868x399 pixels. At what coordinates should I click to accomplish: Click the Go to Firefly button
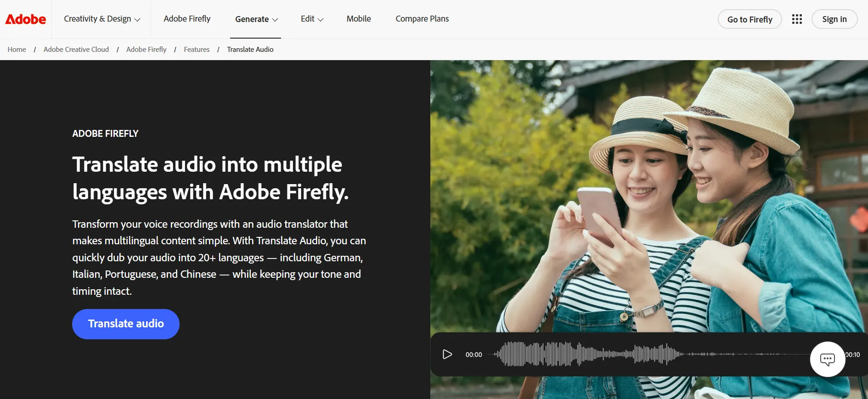[750, 19]
